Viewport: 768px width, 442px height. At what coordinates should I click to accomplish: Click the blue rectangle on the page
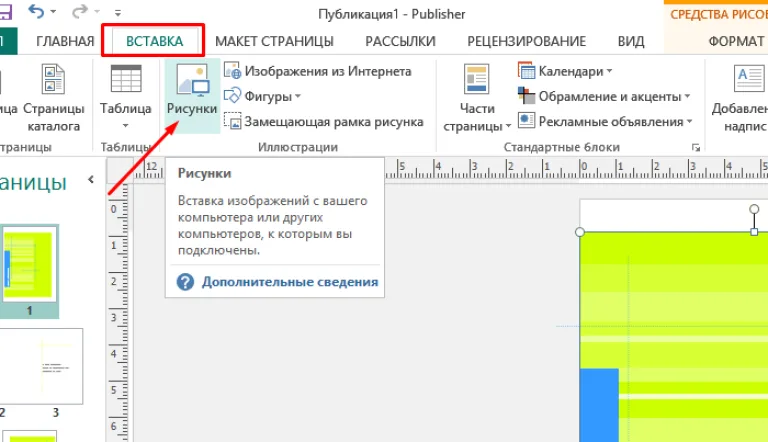click(x=599, y=405)
